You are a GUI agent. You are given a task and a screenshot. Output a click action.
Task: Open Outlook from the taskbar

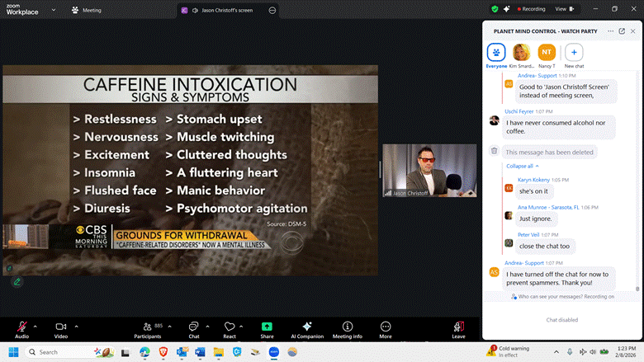182,352
